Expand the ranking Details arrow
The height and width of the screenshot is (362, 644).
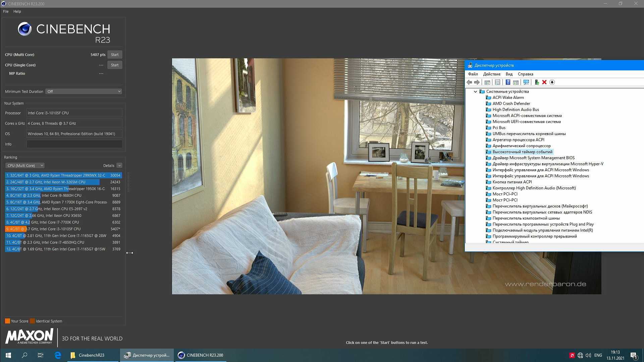(x=119, y=166)
